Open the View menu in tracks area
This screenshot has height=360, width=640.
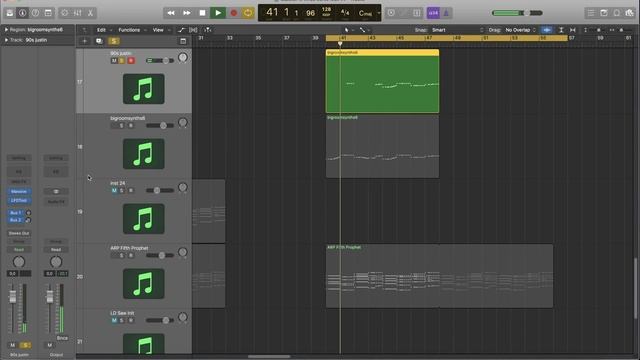pos(160,30)
